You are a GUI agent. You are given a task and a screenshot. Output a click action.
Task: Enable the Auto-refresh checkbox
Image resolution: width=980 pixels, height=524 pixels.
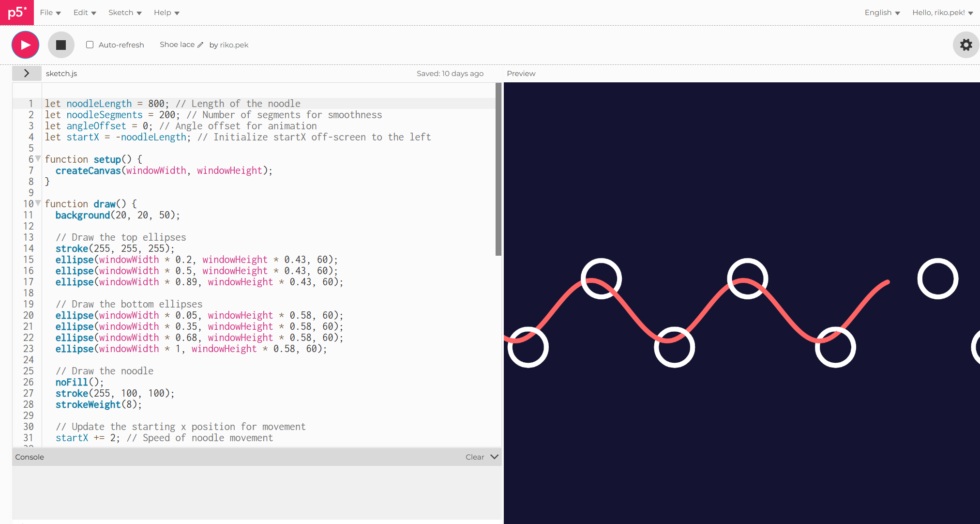click(x=90, y=45)
